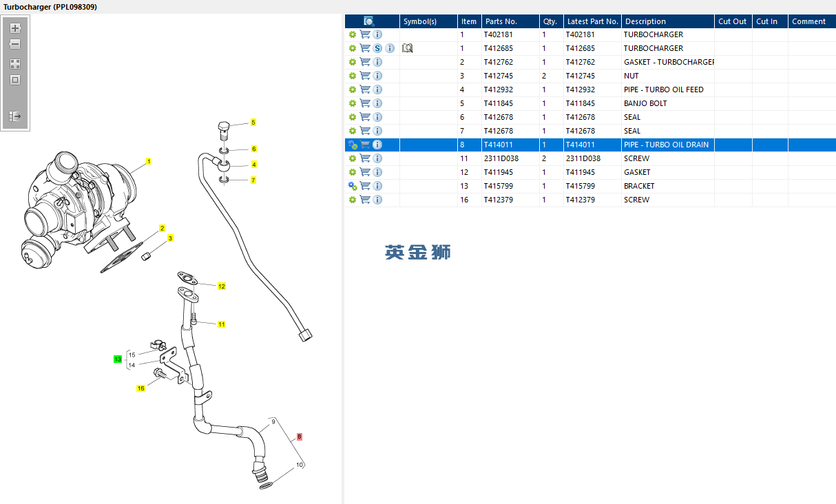Screen dimensions: 836x504
Task: Open the book-search symbol for T412685
Action: pyautogui.click(x=408, y=48)
